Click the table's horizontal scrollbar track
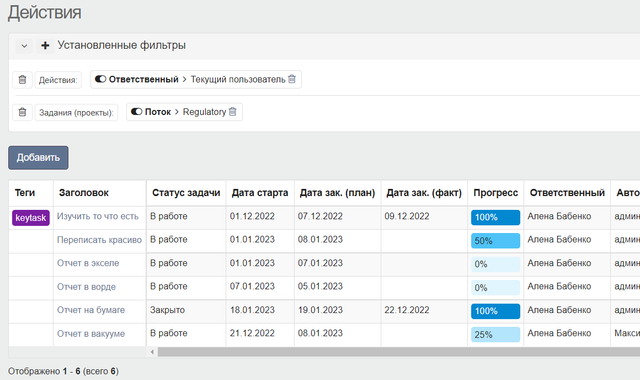The height and width of the screenshot is (380, 640). coord(398,352)
